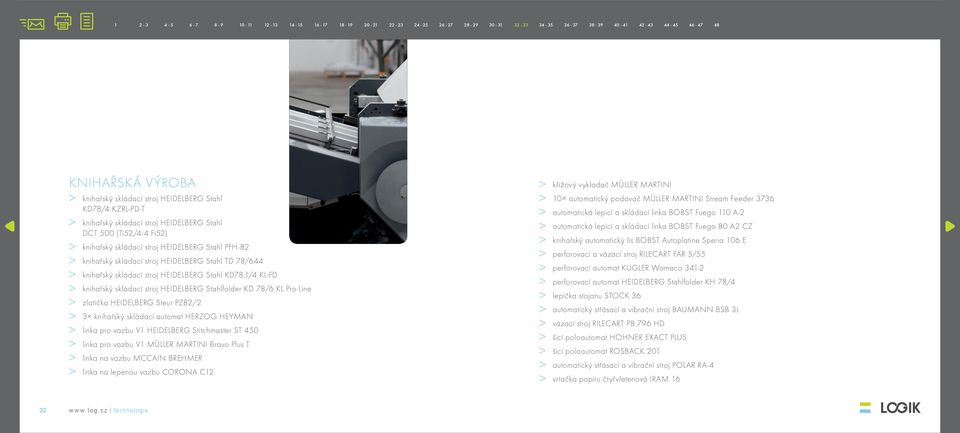
Task: Click 'HEIDELBERG Stitchmaster ST 450' entry
Action: [170, 330]
